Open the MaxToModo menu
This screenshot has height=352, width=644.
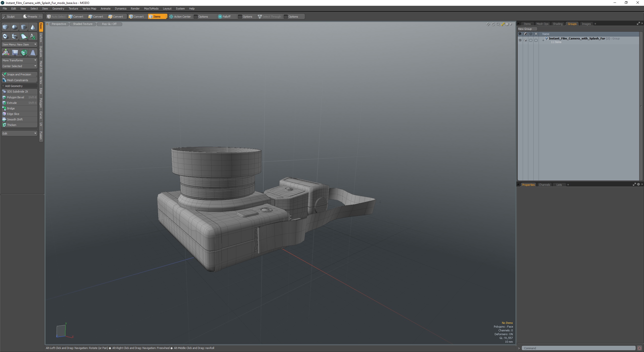(x=151, y=9)
